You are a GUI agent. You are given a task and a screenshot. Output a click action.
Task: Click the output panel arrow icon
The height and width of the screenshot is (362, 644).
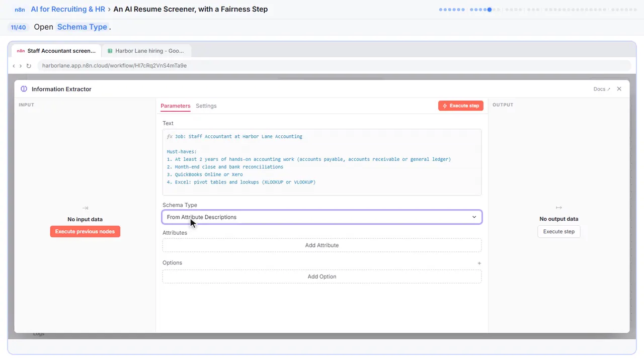tap(558, 208)
